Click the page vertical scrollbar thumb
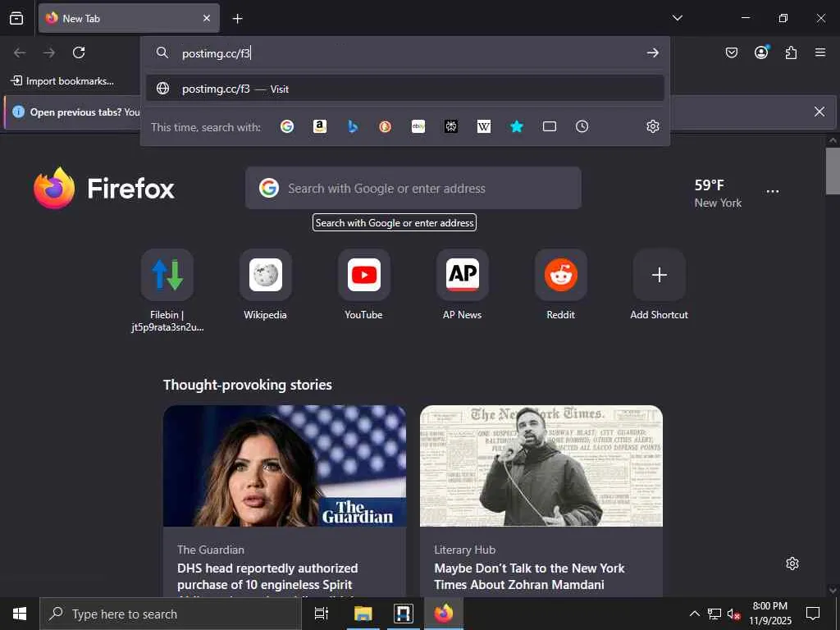Image resolution: width=840 pixels, height=630 pixels. 833,171
